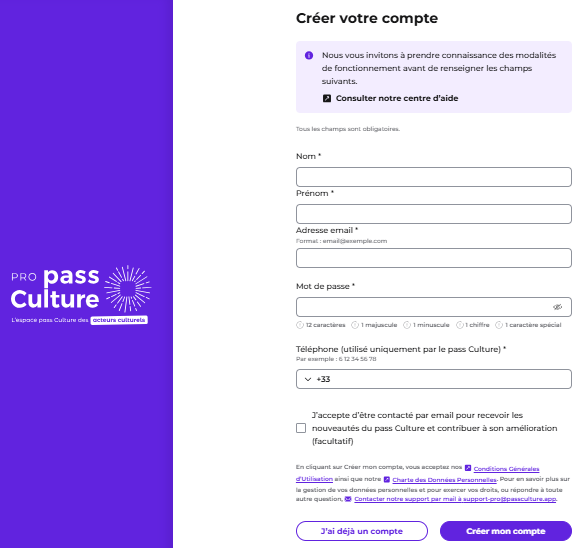Expand the +33 country code dropdown

[x=308, y=379]
